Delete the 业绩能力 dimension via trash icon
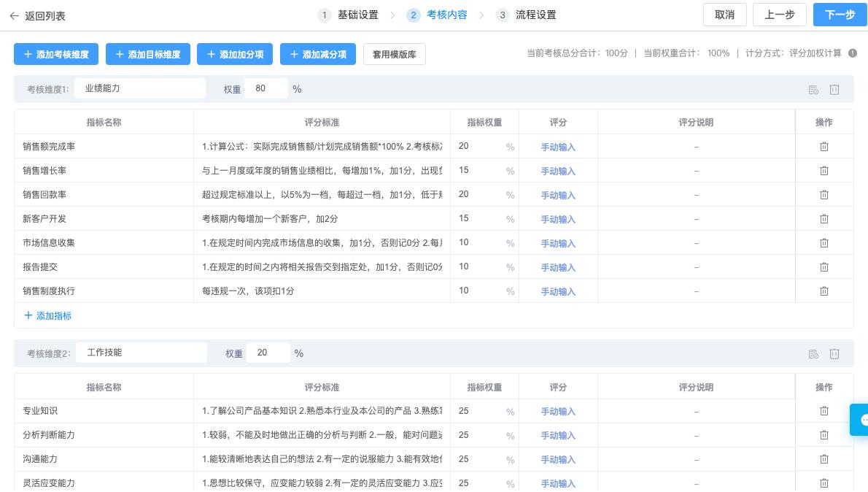Viewport: 868px width, 492px height. pyautogui.click(x=834, y=89)
